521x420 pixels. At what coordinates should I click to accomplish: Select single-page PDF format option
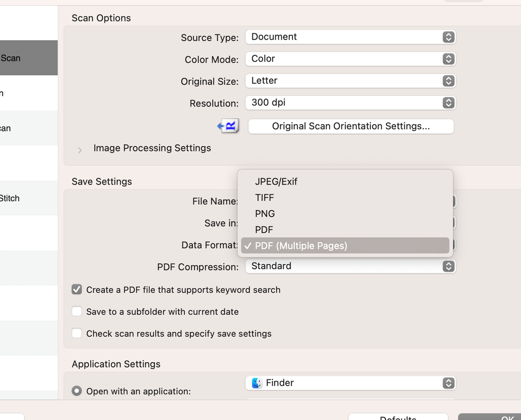click(264, 230)
